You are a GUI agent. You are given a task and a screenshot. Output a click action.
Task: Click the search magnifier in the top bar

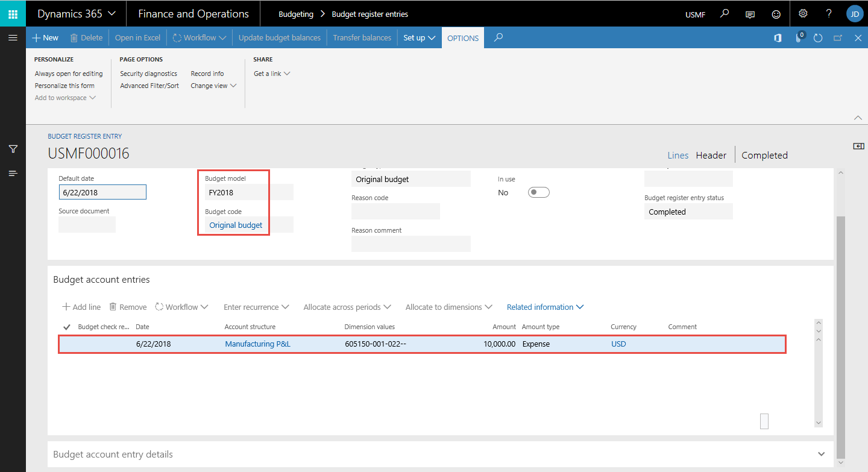coord(725,13)
